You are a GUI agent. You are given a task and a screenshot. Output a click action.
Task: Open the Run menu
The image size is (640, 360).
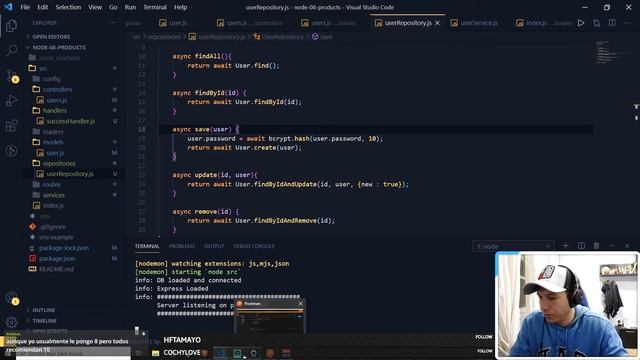point(130,7)
